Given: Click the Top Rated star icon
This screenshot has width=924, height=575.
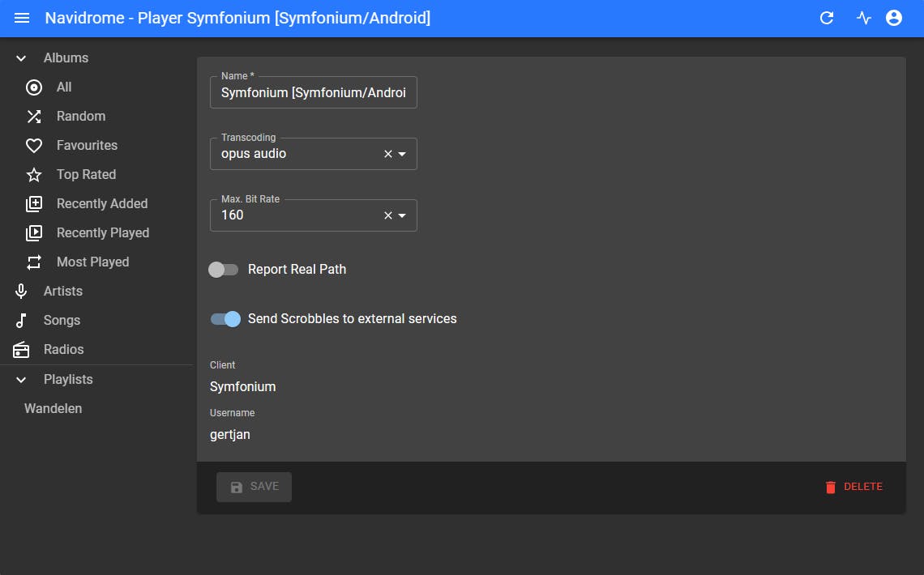Looking at the screenshot, I should pos(33,174).
